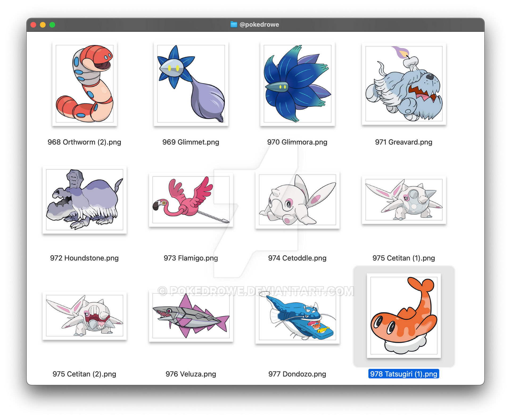The height and width of the screenshot is (420, 511).
Task: Select the Glimmet image thumbnail
Action: [x=191, y=84]
